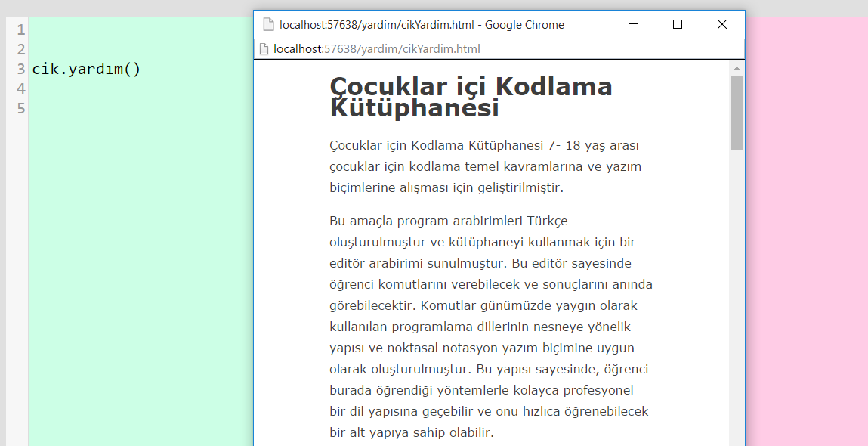Click the pink output panel on the right
This screenshot has height=446, width=868.
(806, 227)
